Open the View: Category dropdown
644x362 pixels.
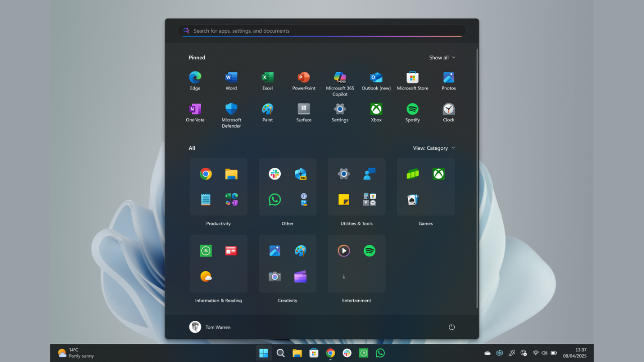pyautogui.click(x=434, y=148)
